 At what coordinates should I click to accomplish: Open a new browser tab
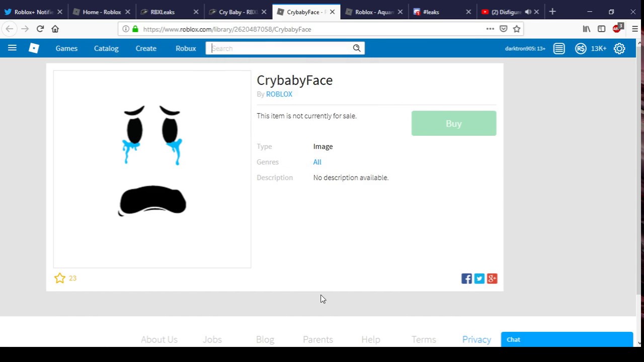click(552, 12)
